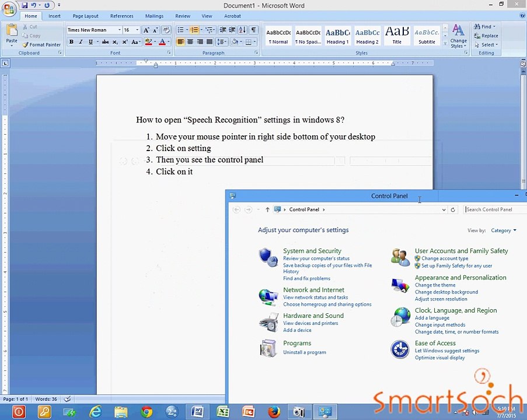Click the bullets list icon
The height and width of the screenshot is (420, 527).
[180, 30]
